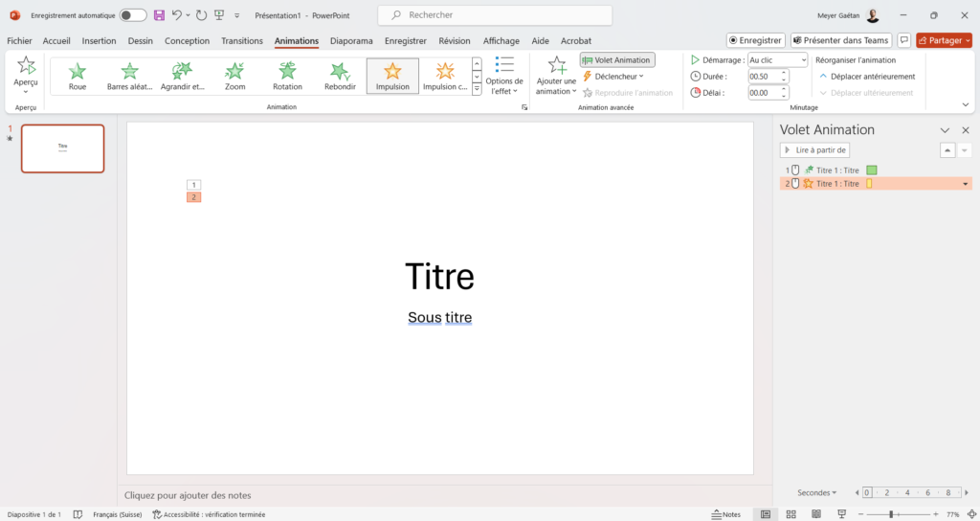Start slideshow from quick access toolbar
Viewport: 980px width, 521px height.
(x=219, y=15)
